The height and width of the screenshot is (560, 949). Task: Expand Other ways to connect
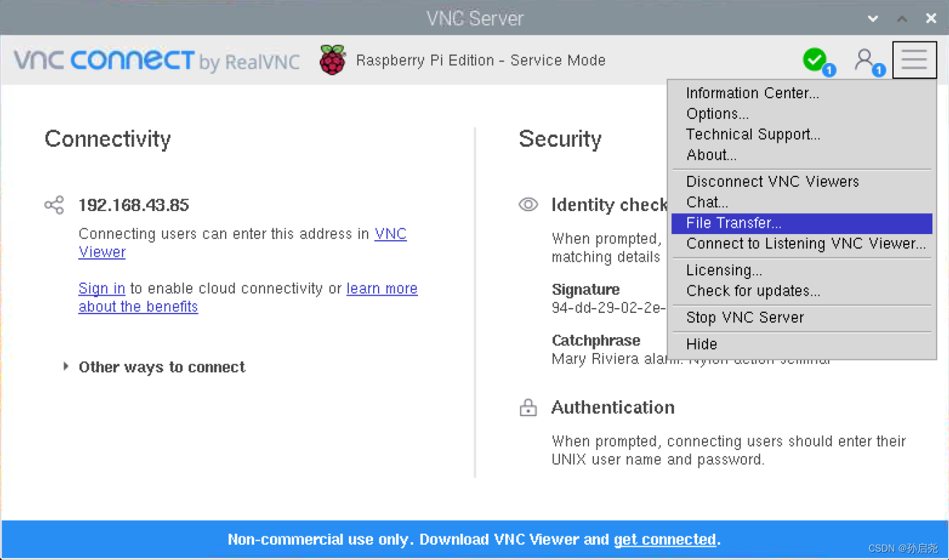(155, 367)
